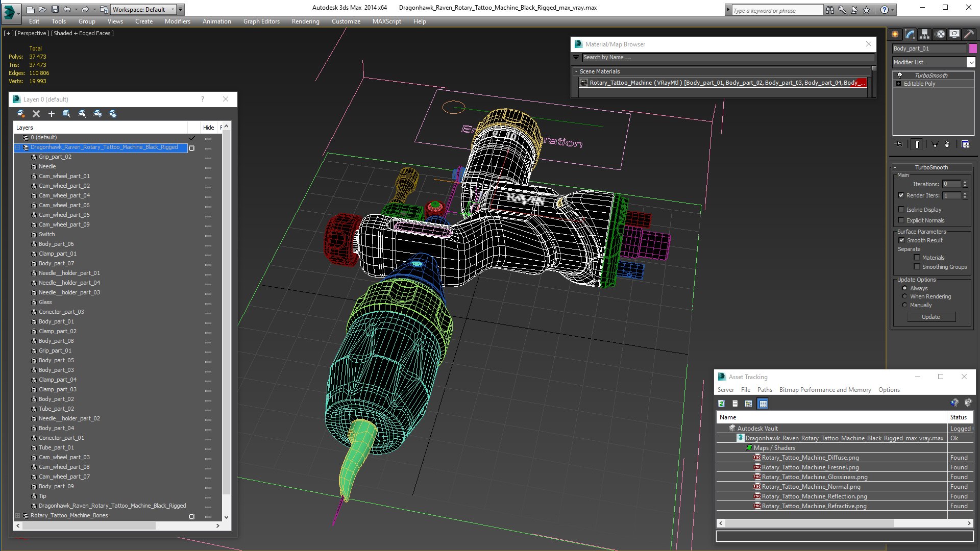
Task: Enable Explicit Normals checkbox
Action: [x=901, y=220]
